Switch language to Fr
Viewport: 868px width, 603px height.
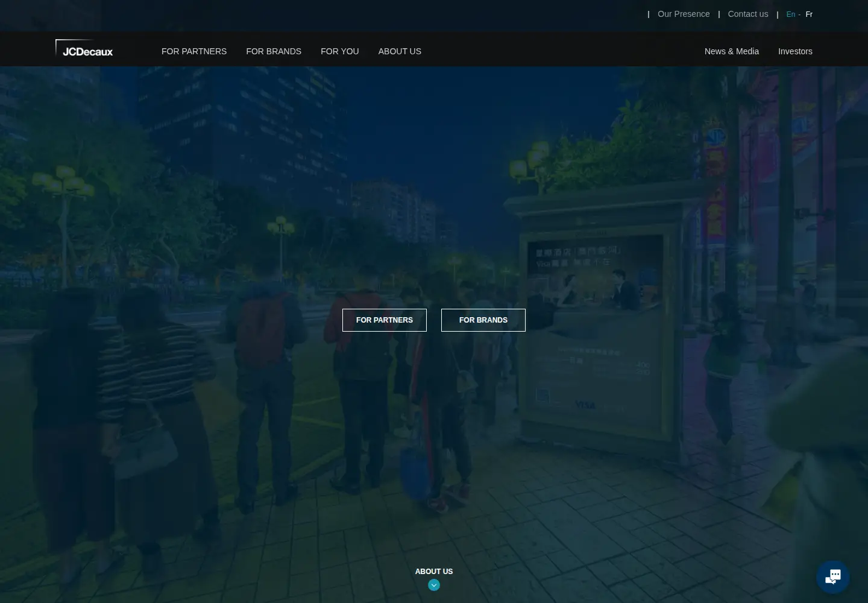pos(809,14)
